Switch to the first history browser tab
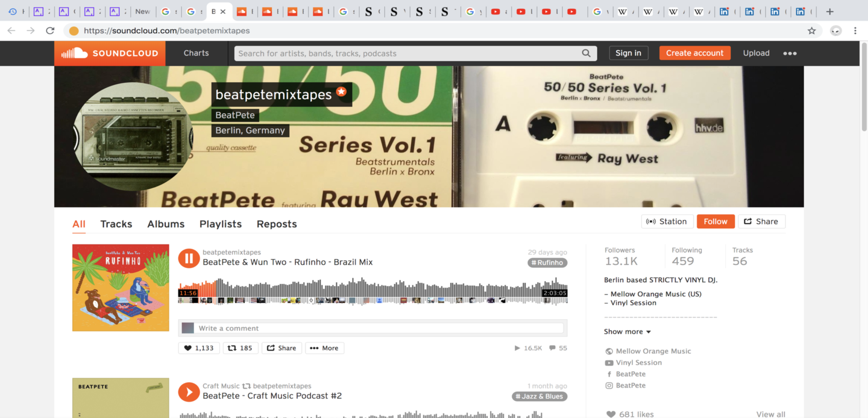This screenshot has width=868, height=418. pos(16,11)
